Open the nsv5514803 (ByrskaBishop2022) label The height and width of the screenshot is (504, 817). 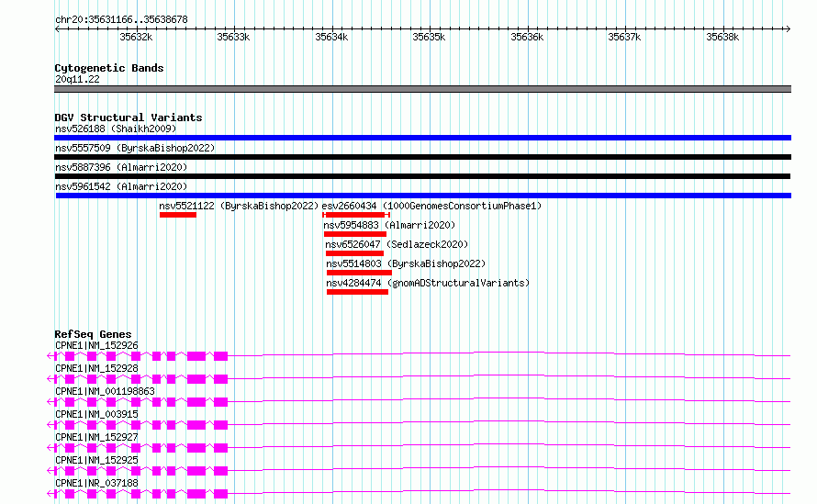click(x=406, y=263)
